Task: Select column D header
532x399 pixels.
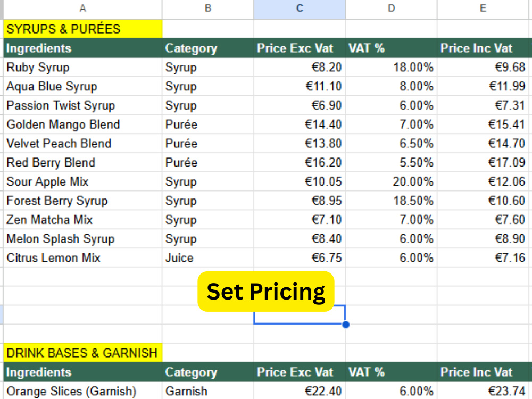Action: click(391, 9)
